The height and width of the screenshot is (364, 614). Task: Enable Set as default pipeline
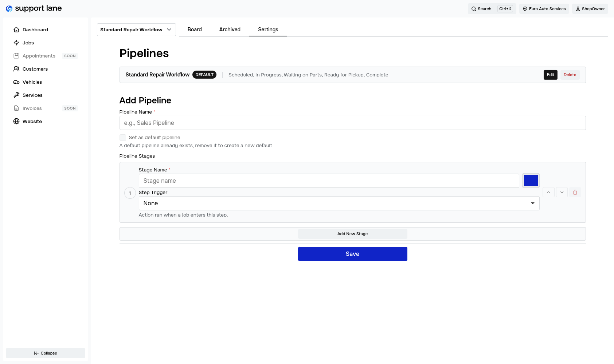123,137
